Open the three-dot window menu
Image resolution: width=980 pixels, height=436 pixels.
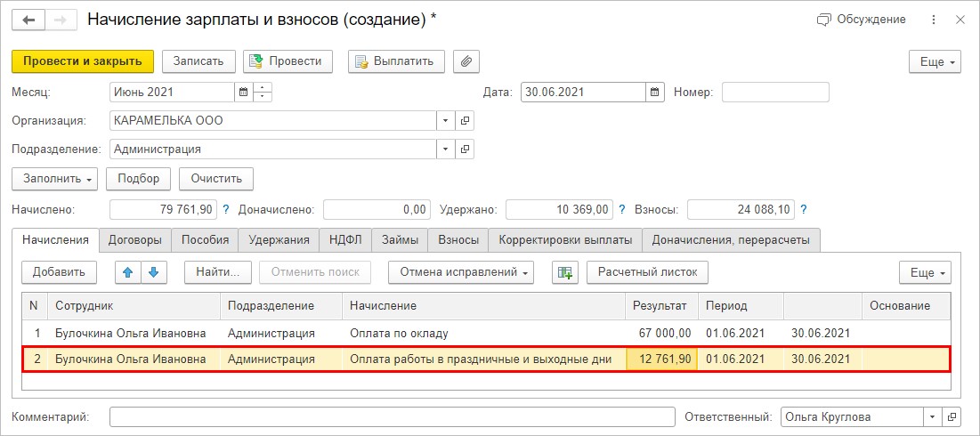click(933, 20)
